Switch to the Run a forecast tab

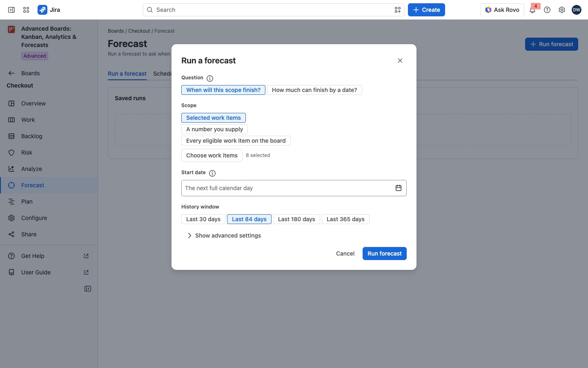coord(127,74)
